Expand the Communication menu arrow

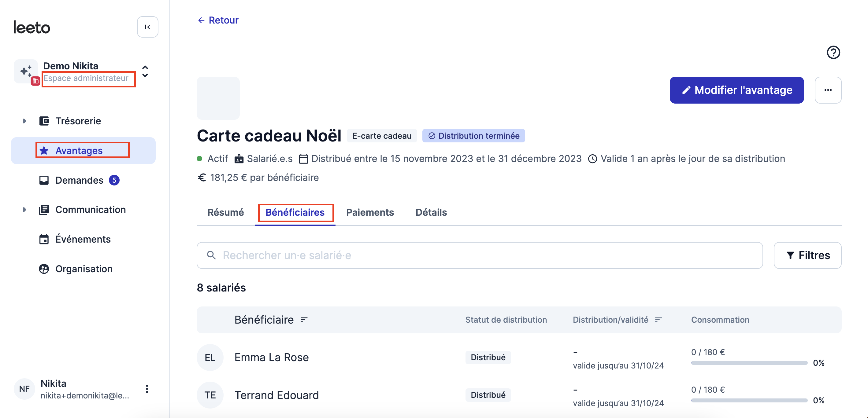(x=24, y=210)
